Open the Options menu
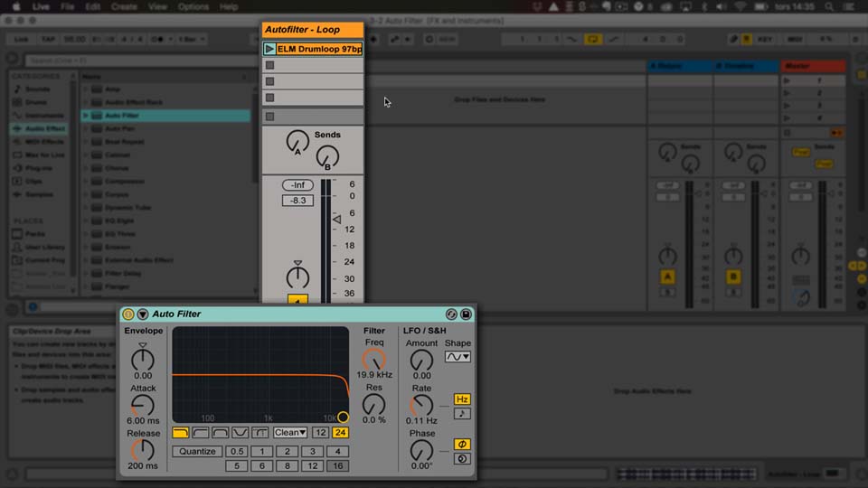Viewport: 868px width, 488px height. [193, 6]
